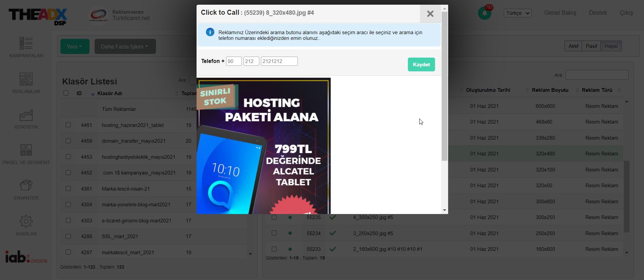Image resolution: width=644 pixels, height=280 pixels.
Task: Click green checkmark for ad 55234
Action: pos(333,233)
